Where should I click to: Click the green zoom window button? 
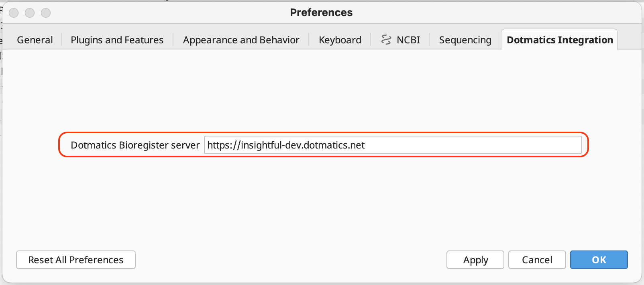click(46, 12)
